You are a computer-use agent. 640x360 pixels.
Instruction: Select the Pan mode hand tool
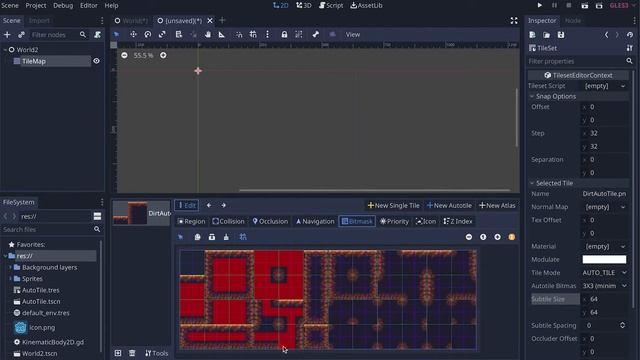tap(208, 34)
